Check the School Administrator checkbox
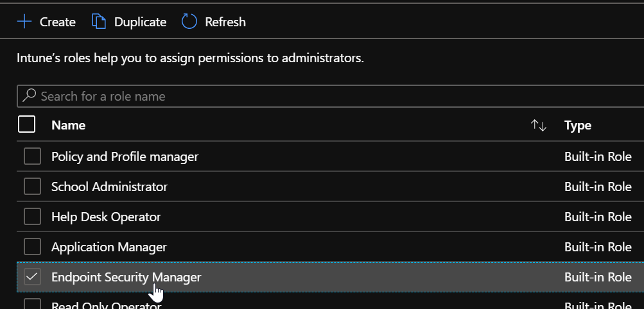The image size is (644, 309). click(32, 187)
